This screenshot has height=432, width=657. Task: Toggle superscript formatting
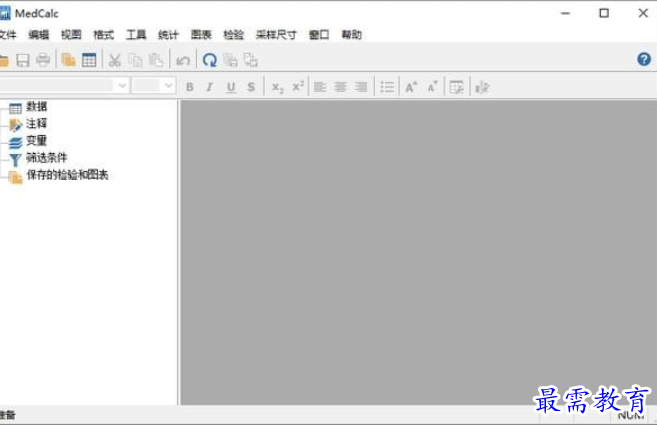point(298,86)
